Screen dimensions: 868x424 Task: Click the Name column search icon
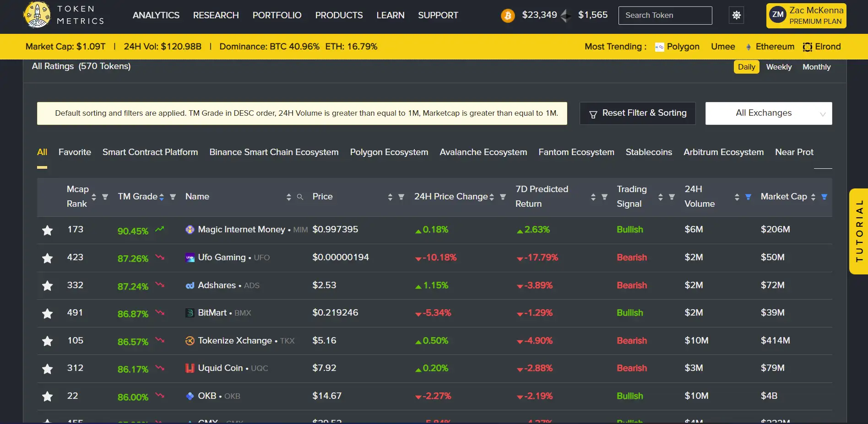(x=300, y=197)
